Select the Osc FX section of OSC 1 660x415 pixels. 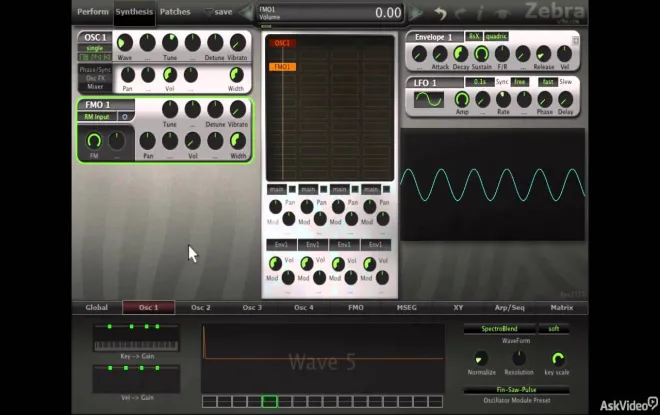(95, 78)
